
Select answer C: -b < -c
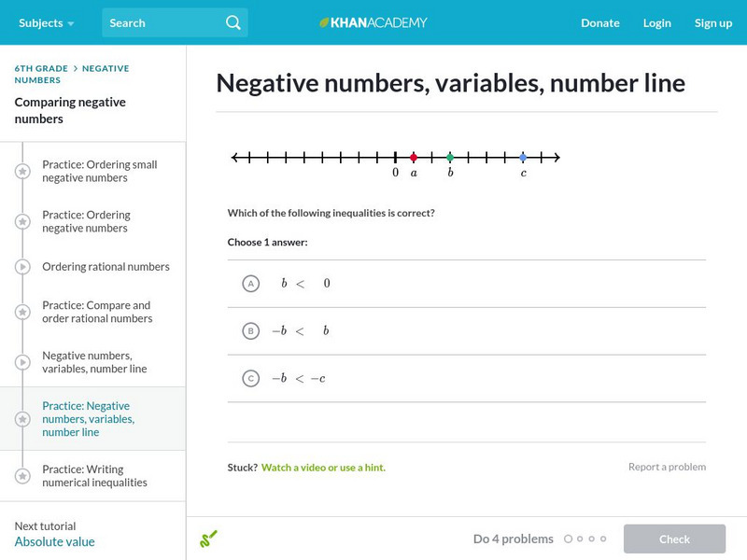pos(250,379)
